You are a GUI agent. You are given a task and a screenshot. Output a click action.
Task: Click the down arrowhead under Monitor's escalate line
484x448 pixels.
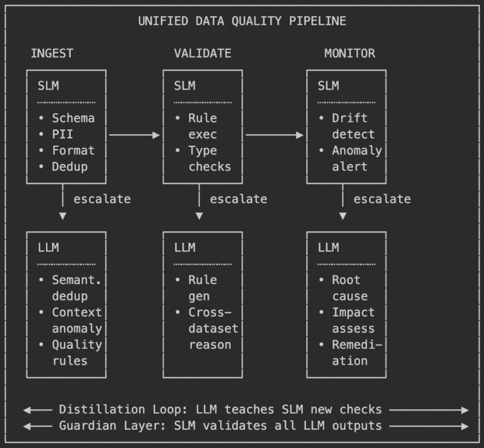(343, 216)
